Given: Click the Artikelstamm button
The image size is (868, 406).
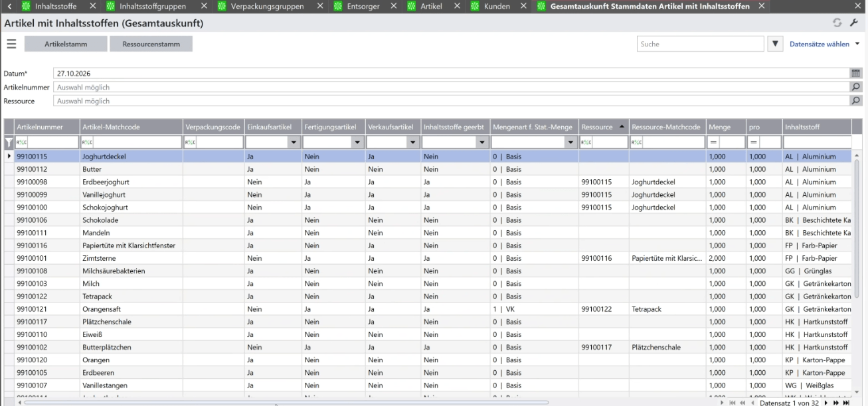Looking at the screenshot, I should [66, 44].
